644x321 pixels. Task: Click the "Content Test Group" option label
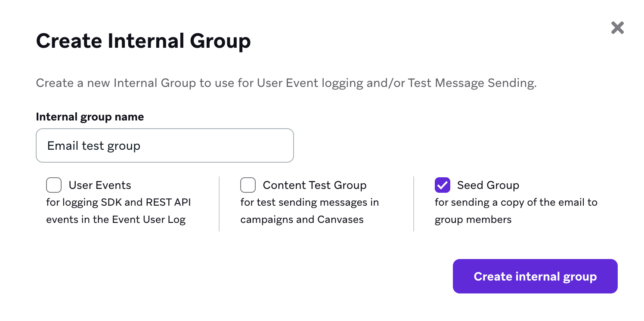[315, 185]
